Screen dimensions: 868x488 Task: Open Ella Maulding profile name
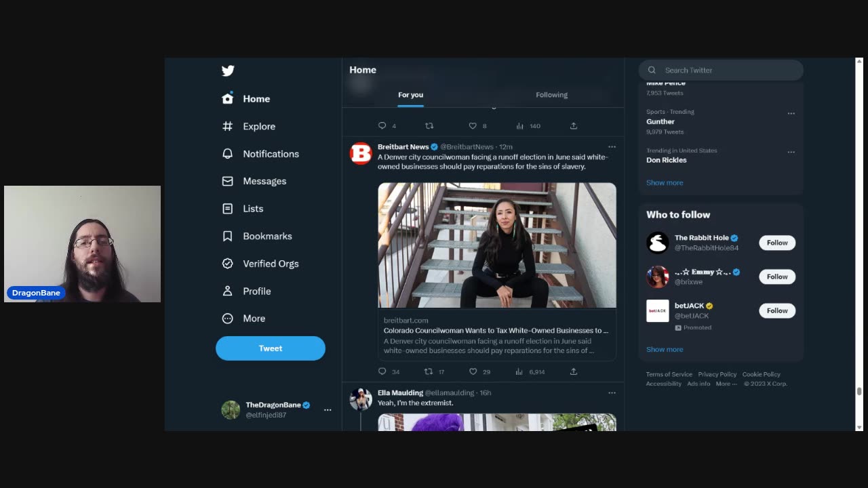[400, 392]
